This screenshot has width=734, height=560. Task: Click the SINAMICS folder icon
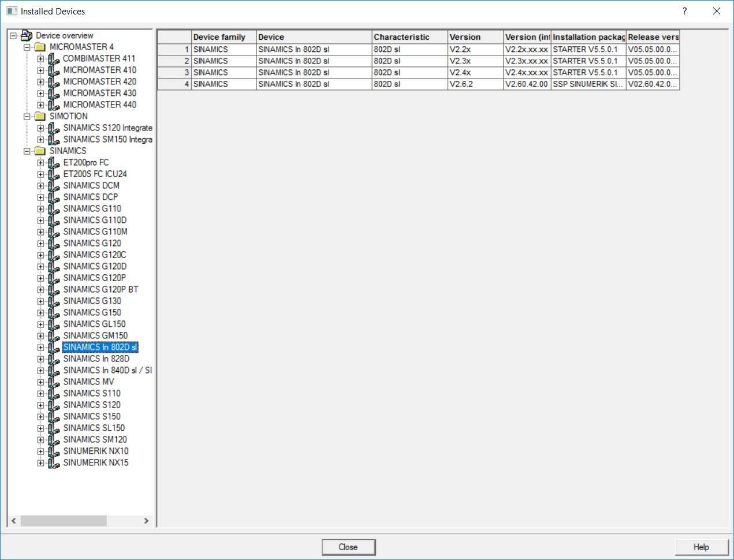pyautogui.click(x=40, y=151)
